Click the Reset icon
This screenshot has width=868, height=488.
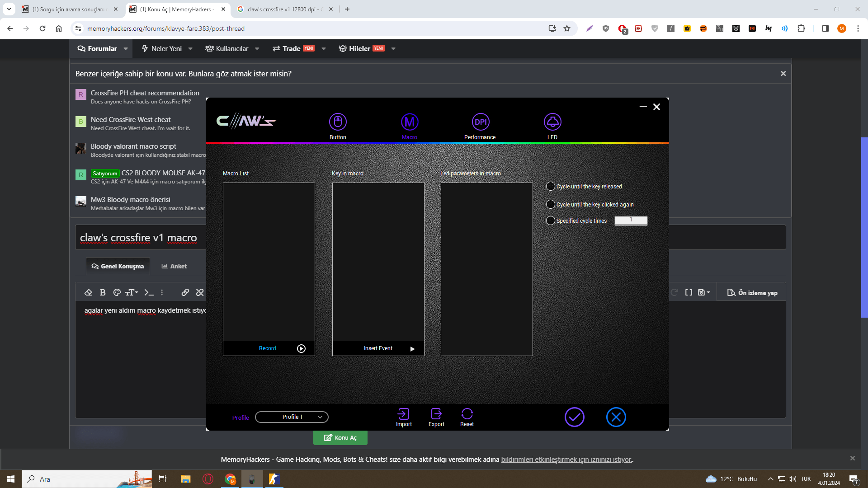click(x=467, y=414)
